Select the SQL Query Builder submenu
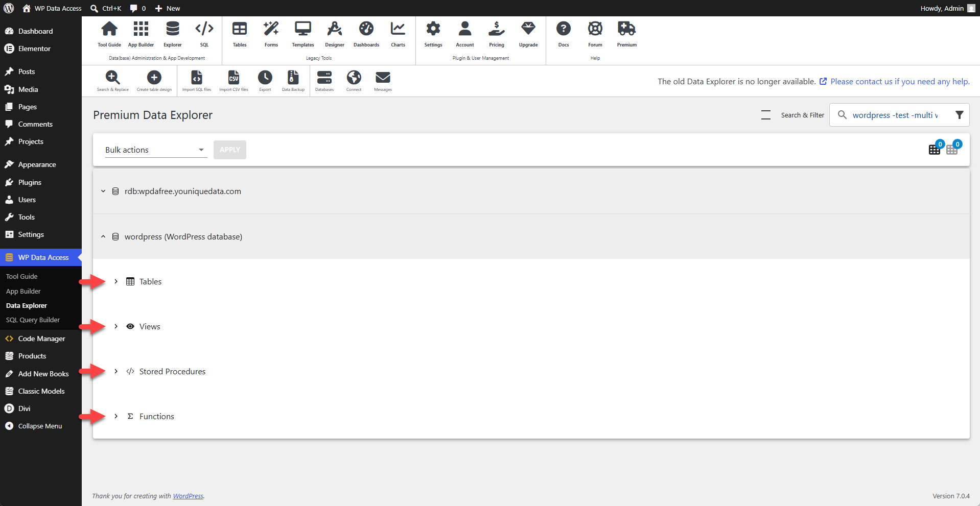The height and width of the screenshot is (506, 980). click(x=33, y=320)
